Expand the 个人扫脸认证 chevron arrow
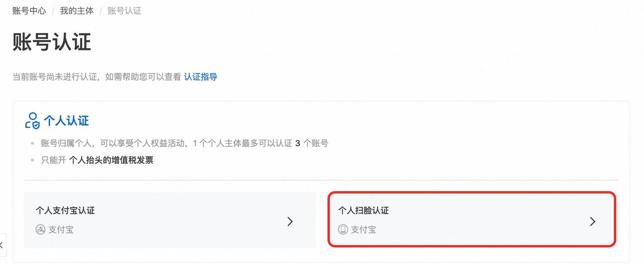 point(592,222)
